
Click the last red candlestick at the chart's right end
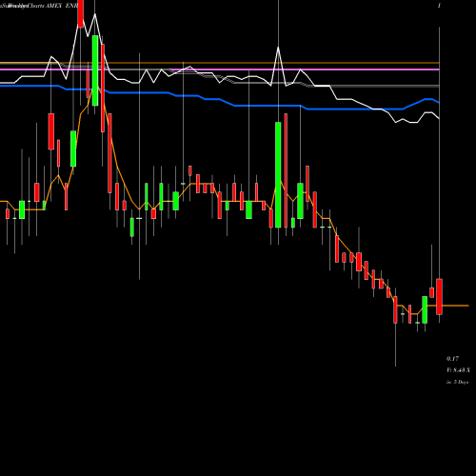pyautogui.click(x=439, y=297)
